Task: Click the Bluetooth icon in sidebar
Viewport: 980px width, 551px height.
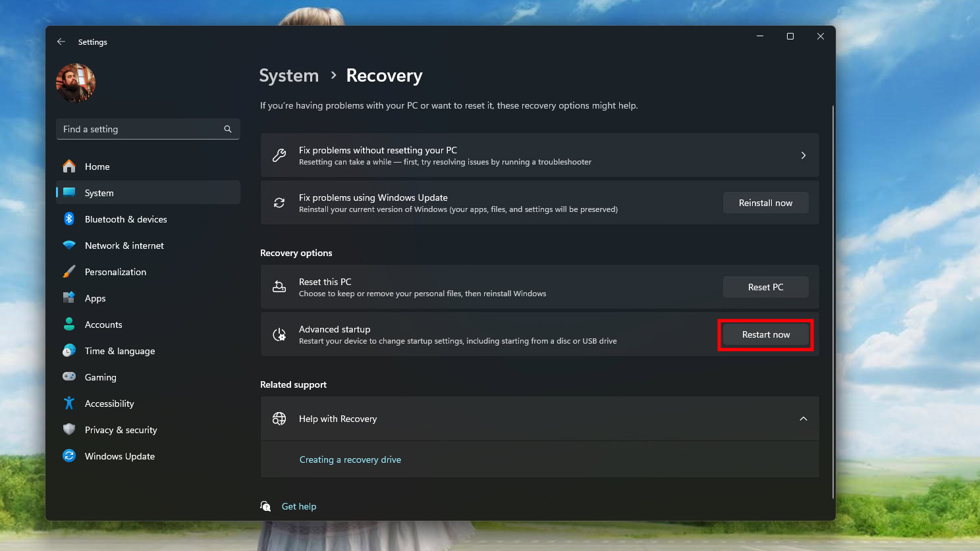Action: click(x=69, y=219)
